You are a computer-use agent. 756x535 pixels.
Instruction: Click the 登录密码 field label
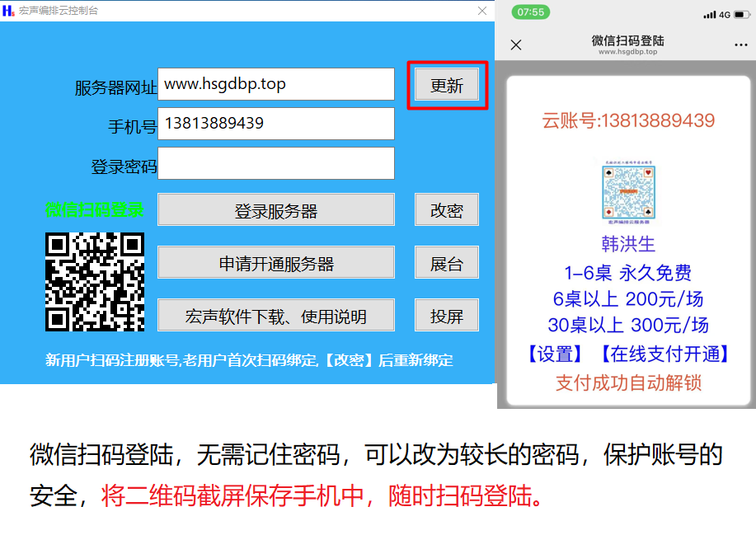(124, 167)
